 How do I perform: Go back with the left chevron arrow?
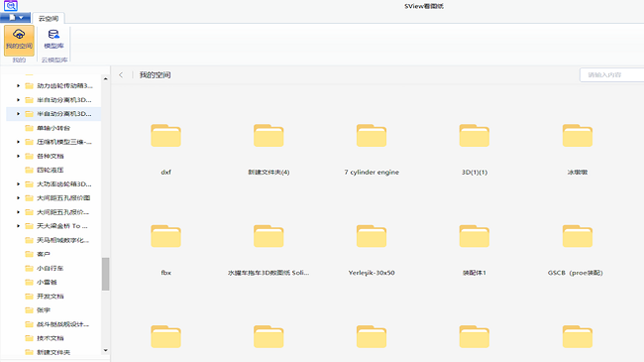[x=121, y=74]
